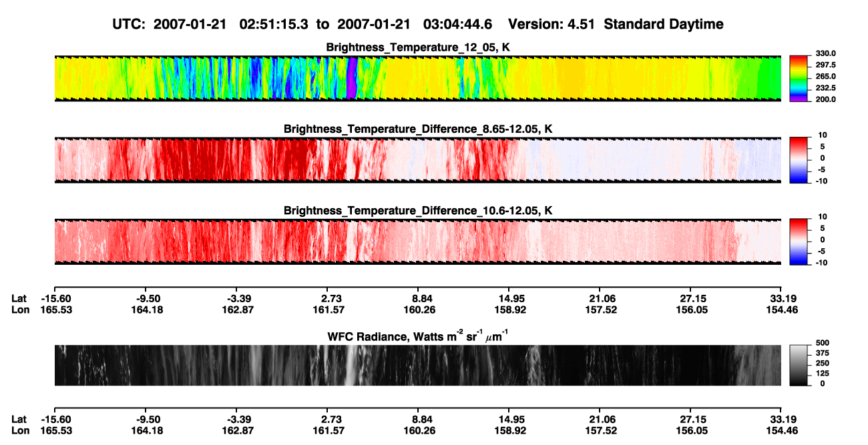Click the -10 tick on the 8.65-12.05 colorbar

pos(821,181)
